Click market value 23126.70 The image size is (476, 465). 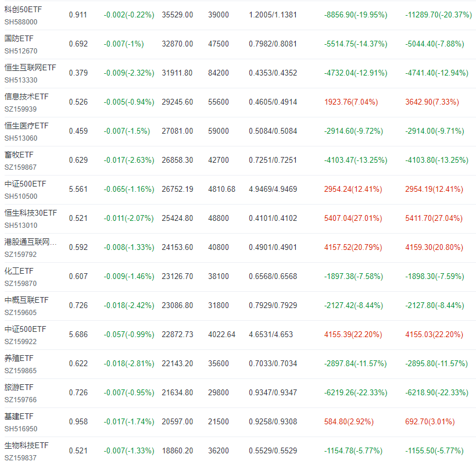(x=177, y=277)
